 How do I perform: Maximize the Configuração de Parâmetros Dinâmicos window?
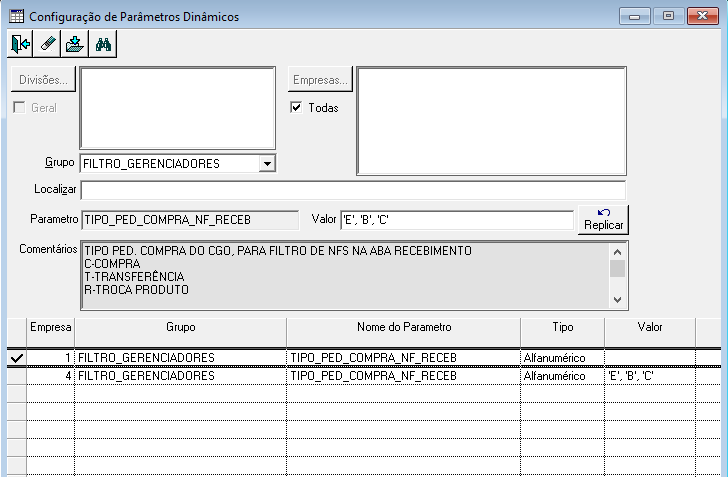pyautogui.click(x=668, y=16)
